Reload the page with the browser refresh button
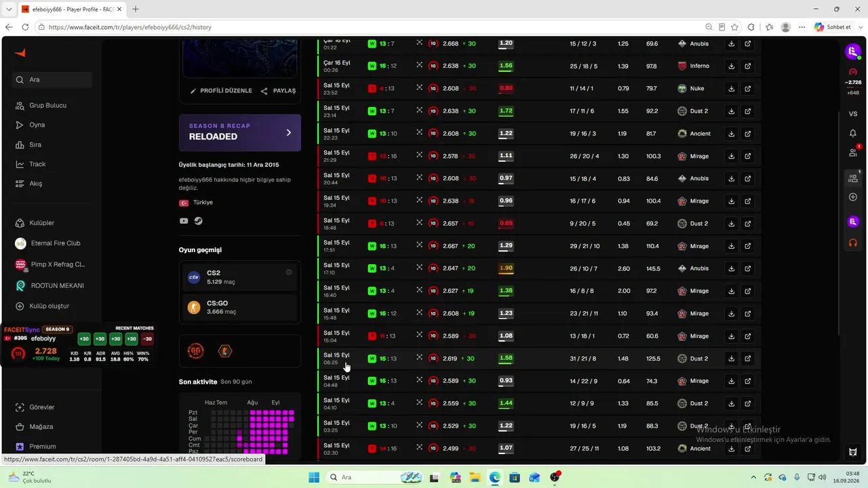 pyautogui.click(x=26, y=27)
